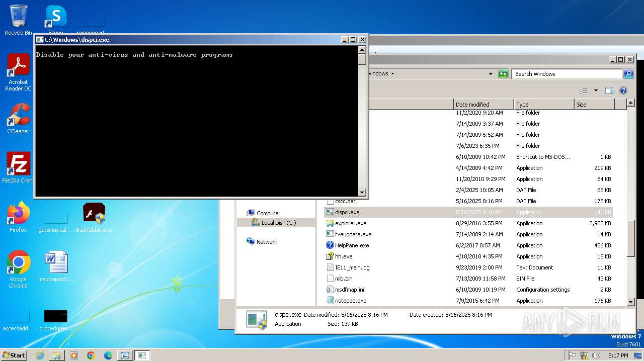Select notepad.exe in the file list
Screen dimensions: 644x362
(468, 301)
